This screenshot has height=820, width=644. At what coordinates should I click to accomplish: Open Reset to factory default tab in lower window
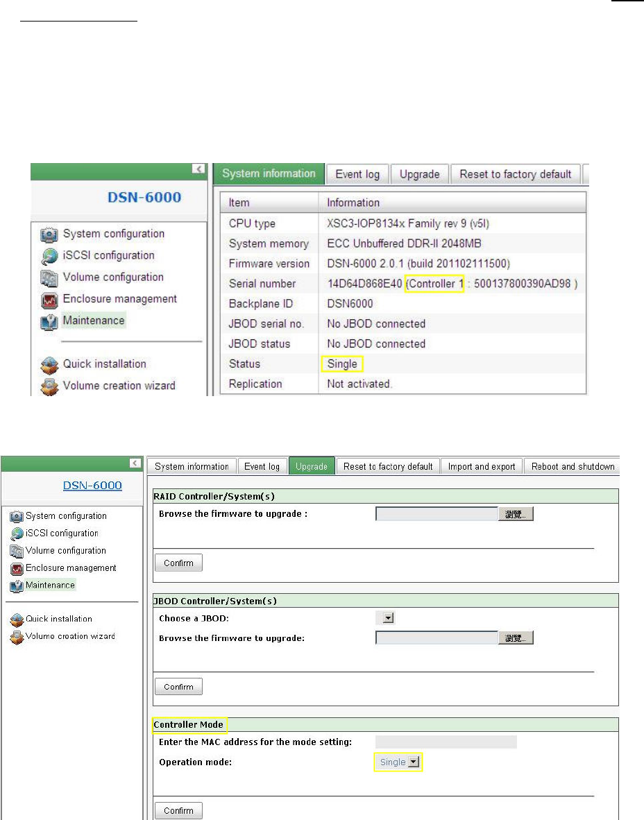click(x=388, y=466)
